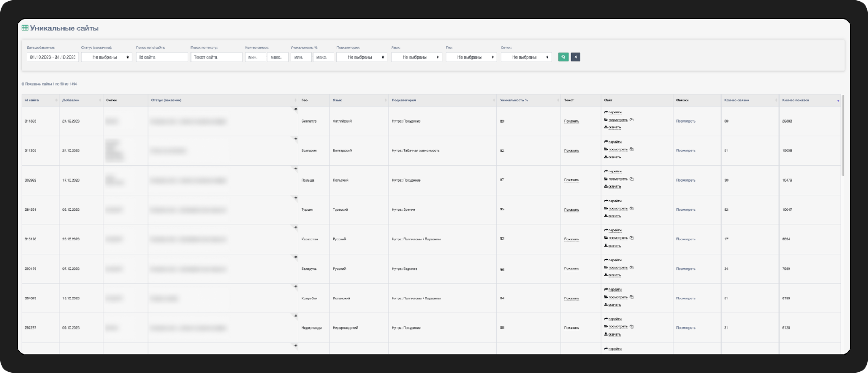
Task: Click the copy icon for site 290176
Action: pyautogui.click(x=631, y=267)
